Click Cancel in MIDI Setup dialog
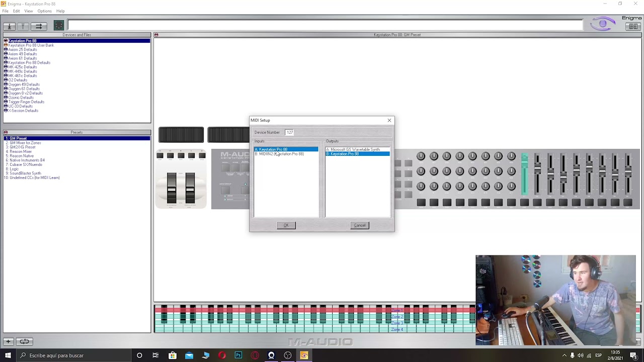The height and width of the screenshot is (362, 644). [360, 225]
